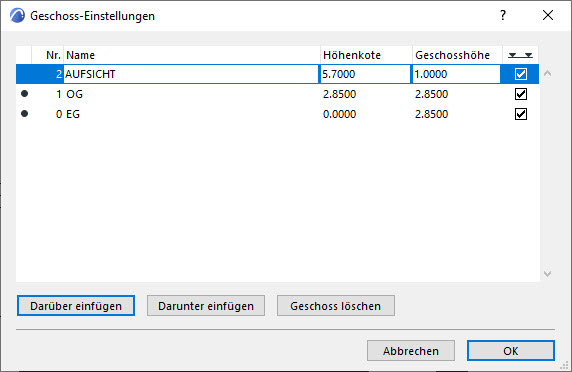The width and height of the screenshot is (572, 372).
Task: Click story number 2 in selected row
Action: pos(59,74)
